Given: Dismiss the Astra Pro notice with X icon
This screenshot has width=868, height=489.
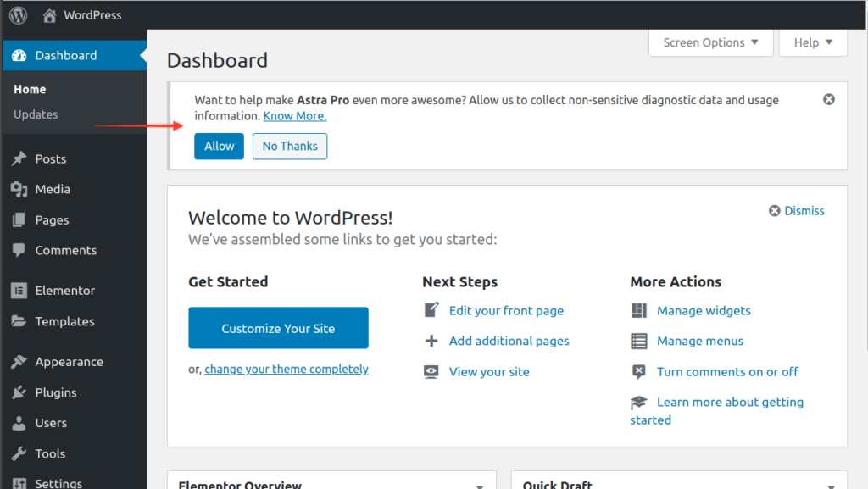Looking at the screenshot, I should (x=829, y=99).
